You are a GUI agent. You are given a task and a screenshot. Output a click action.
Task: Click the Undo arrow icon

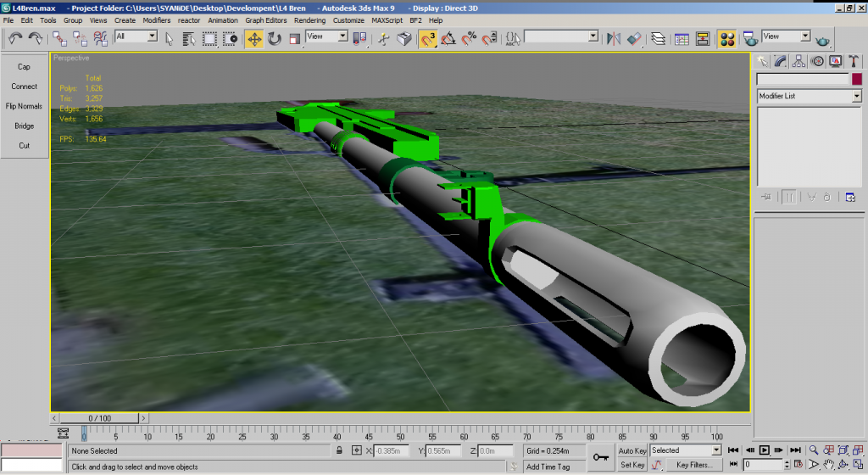[14, 38]
